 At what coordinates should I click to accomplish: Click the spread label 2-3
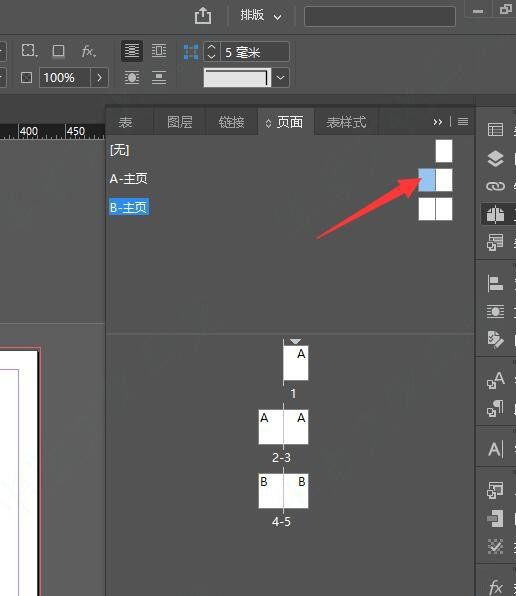[281, 457]
